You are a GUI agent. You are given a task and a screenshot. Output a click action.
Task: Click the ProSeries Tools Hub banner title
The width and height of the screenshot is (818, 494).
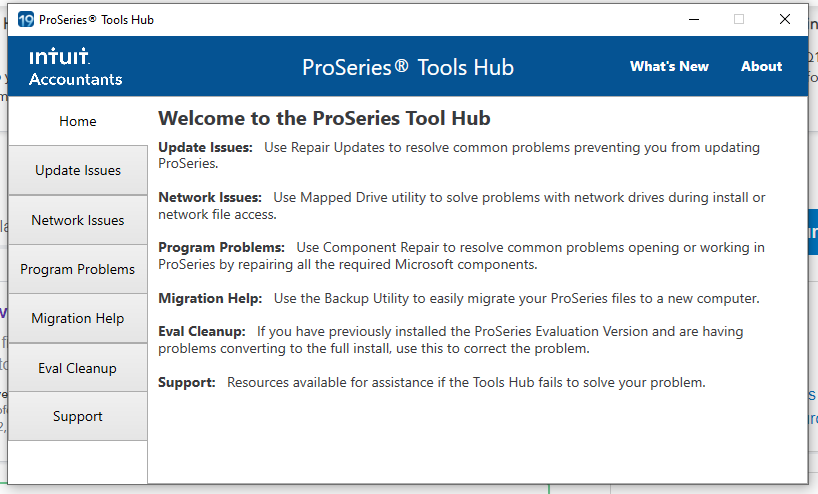pos(408,68)
